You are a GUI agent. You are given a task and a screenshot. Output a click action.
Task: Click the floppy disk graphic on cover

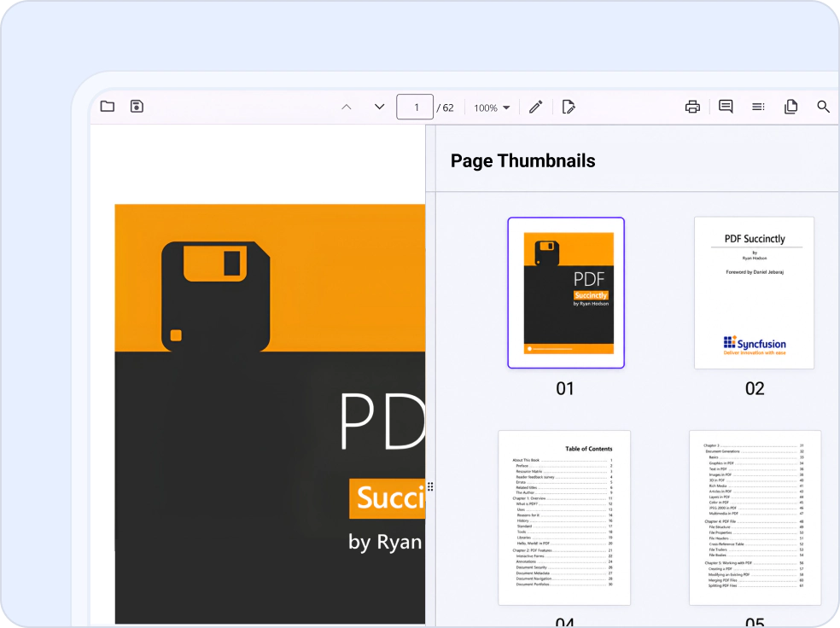tap(216, 297)
